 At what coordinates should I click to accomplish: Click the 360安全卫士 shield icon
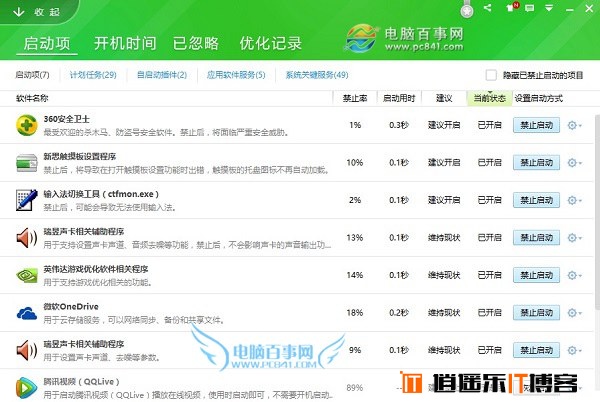(27, 125)
